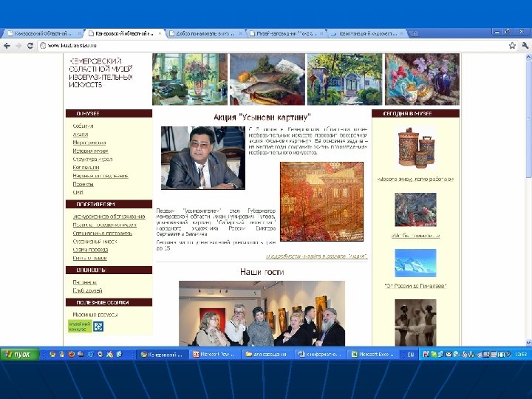
Task: Click the СЕГОДНЯ В МУЗЕЕ header
Action: 415,114
